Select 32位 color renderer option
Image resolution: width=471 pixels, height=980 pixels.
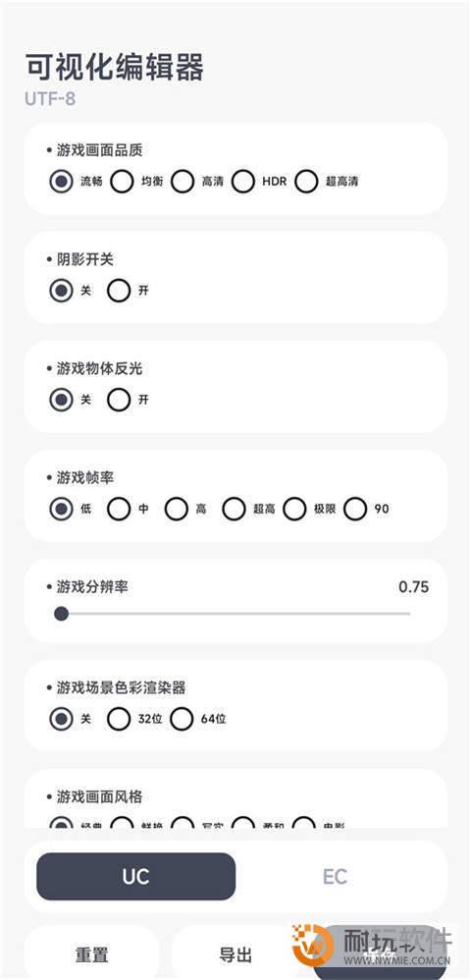119,719
